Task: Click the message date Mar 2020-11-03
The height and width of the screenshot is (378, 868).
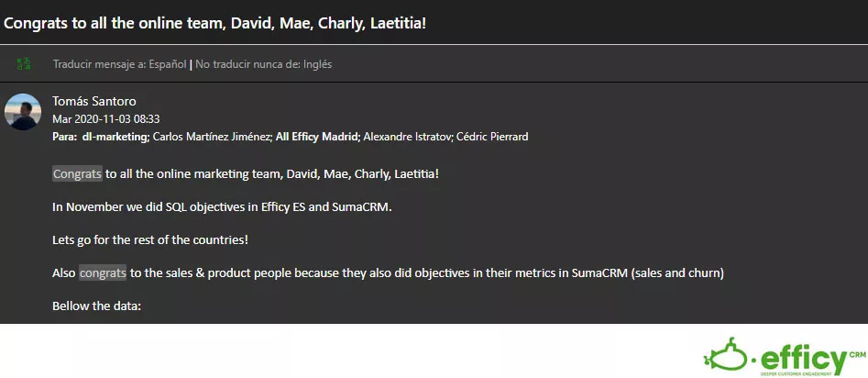Action: pos(106,119)
